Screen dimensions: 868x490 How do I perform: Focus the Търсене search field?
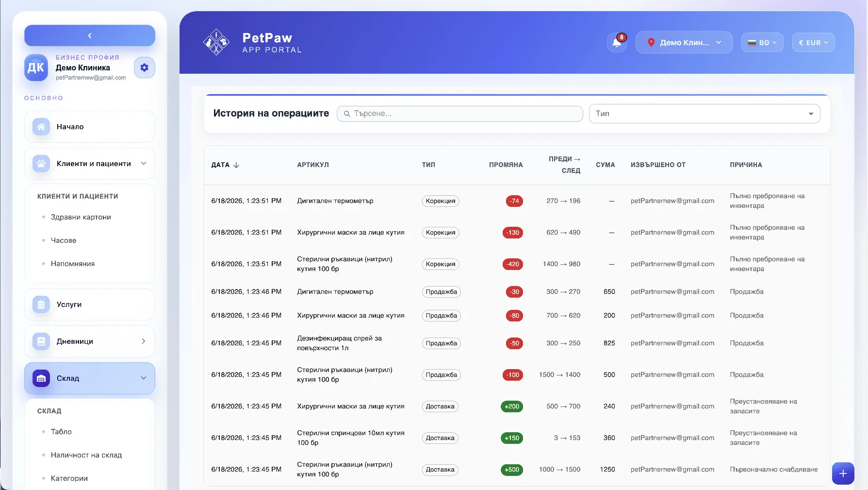coord(460,114)
